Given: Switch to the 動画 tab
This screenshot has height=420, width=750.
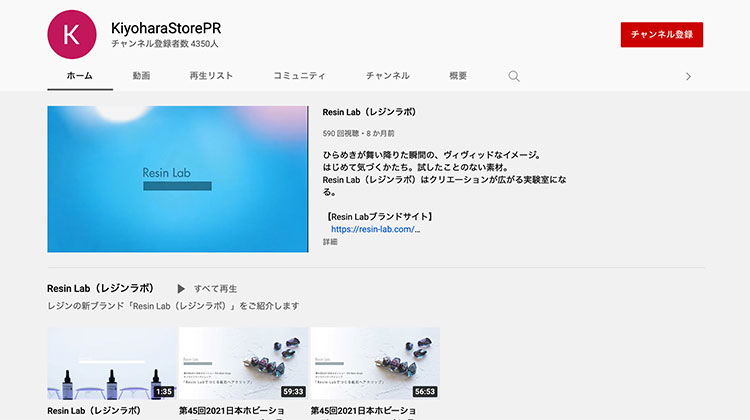Looking at the screenshot, I should (141, 76).
